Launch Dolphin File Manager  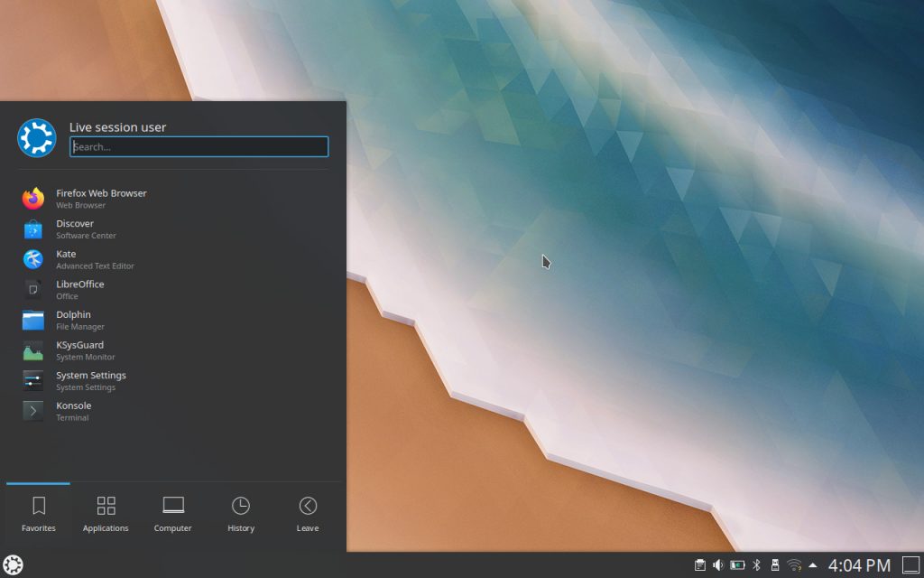point(173,321)
